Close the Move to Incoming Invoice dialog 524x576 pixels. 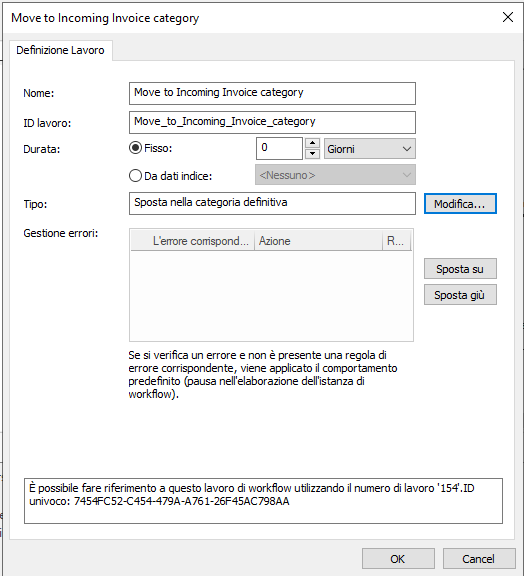pos(508,17)
